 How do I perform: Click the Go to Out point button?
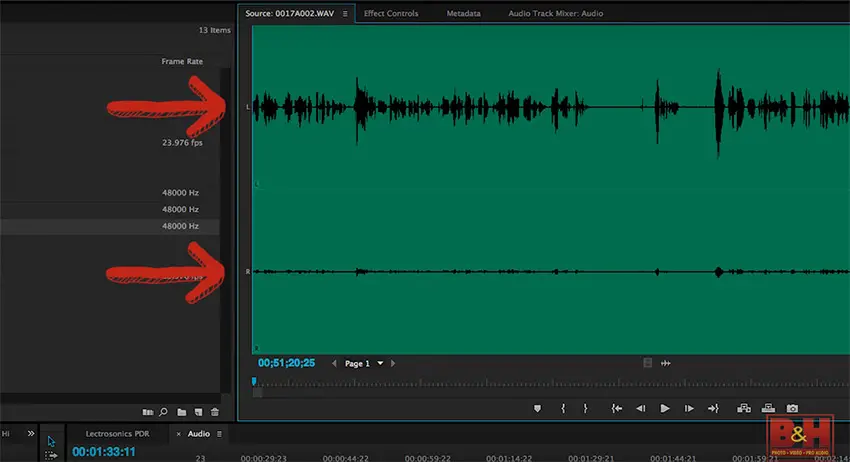pos(713,408)
